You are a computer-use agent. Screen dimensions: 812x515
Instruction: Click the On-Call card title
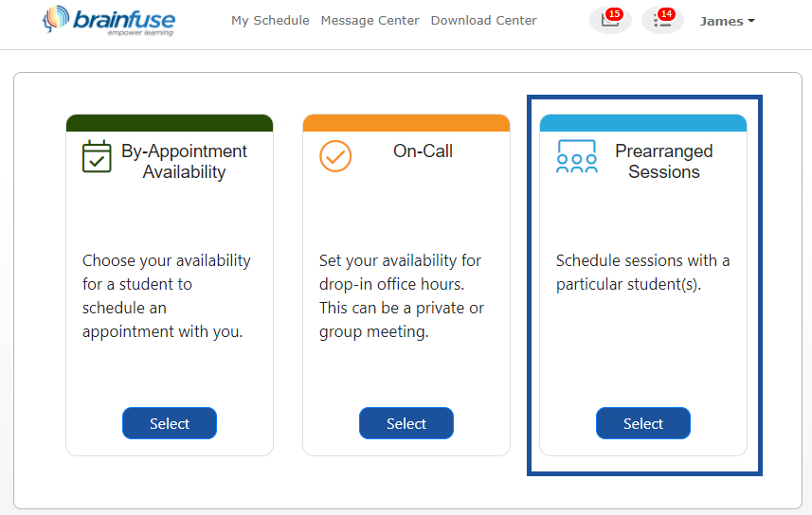pyautogui.click(x=423, y=151)
